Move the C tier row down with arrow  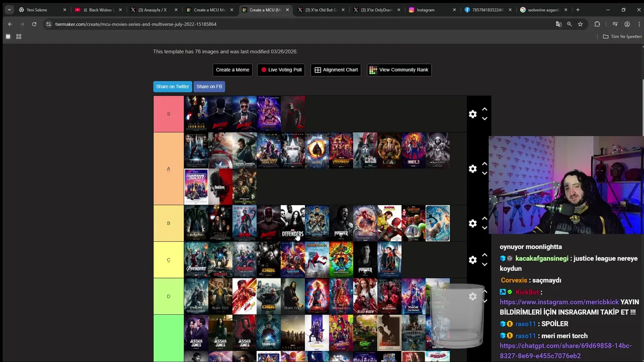click(485, 264)
